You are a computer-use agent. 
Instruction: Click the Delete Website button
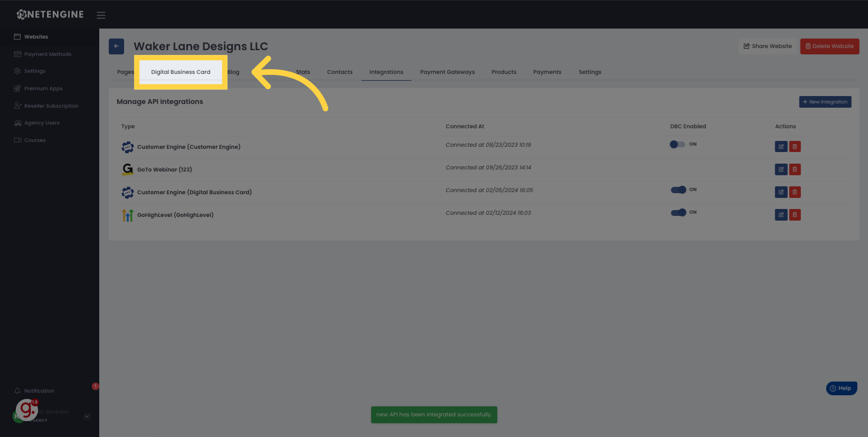coord(829,46)
